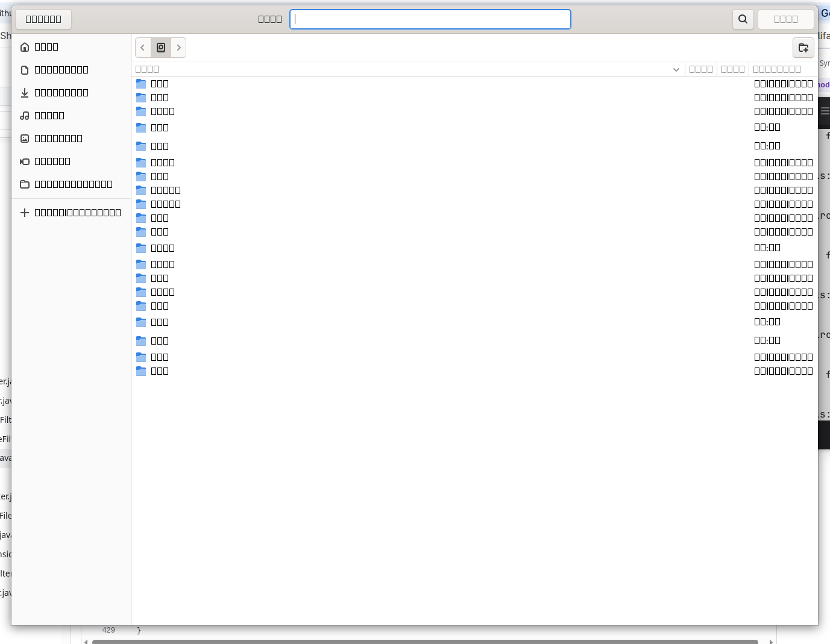
Task: Click the file name text input field
Action: coord(430,19)
